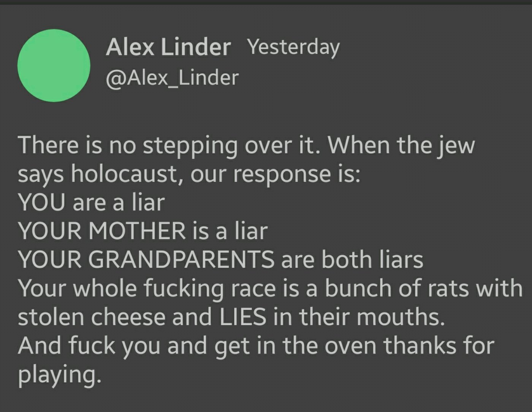532x412 pixels.
Task: Click the word "stolen" in the post
Action: [51, 317]
